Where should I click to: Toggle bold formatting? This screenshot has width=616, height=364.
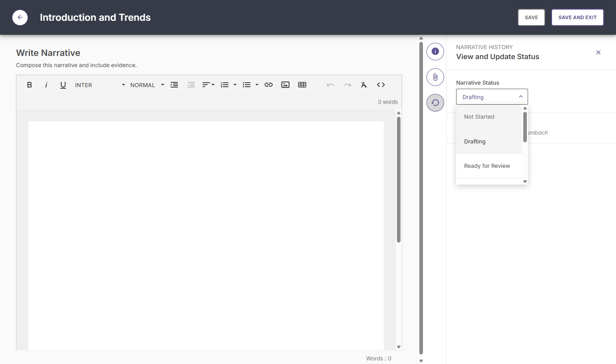coord(30,85)
